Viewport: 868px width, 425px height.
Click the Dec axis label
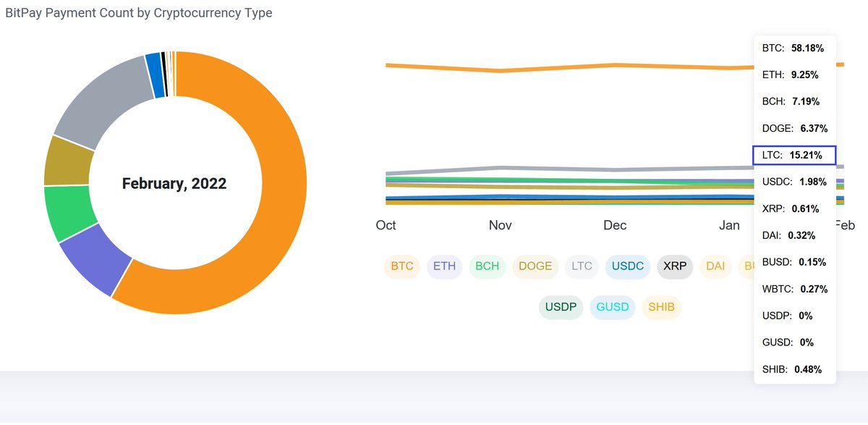pyautogui.click(x=615, y=225)
